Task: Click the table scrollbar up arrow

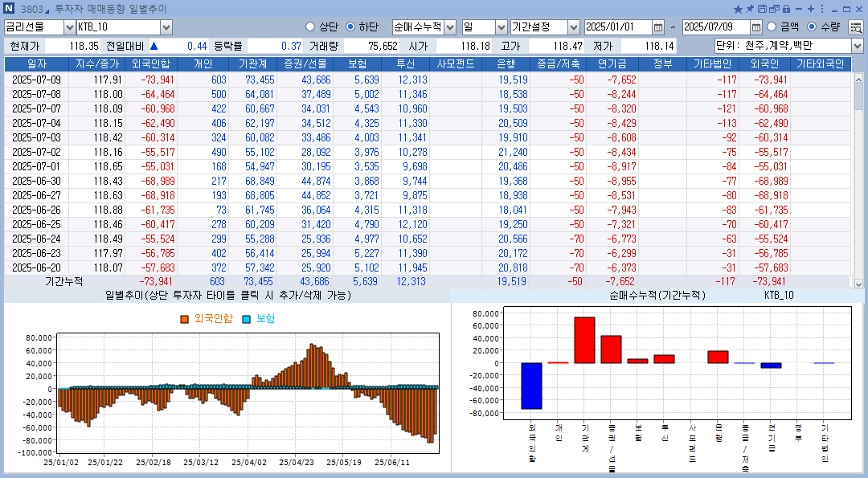Action: click(858, 79)
